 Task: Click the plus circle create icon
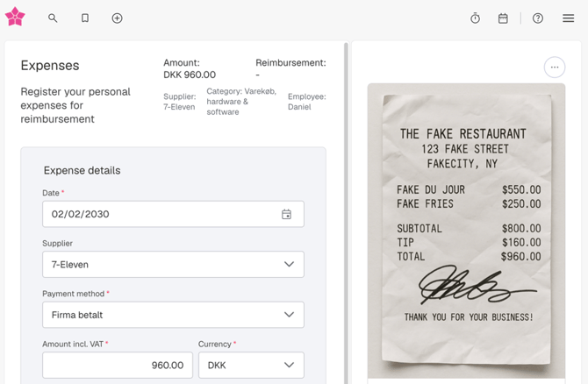pyautogui.click(x=117, y=18)
